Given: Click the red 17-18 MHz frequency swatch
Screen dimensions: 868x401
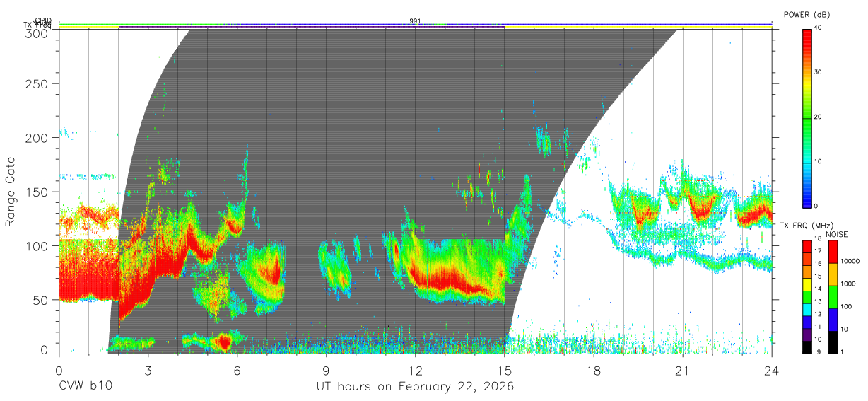Looking at the screenshot, I should click(807, 247).
